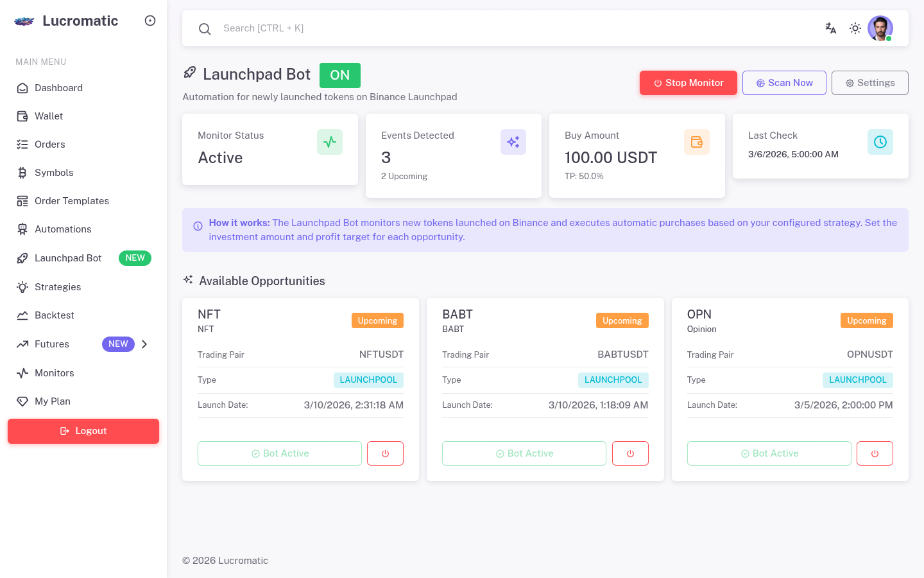This screenshot has height=578, width=924.
Task: Click the Events Detected sparkle icon
Action: pyautogui.click(x=513, y=142)
